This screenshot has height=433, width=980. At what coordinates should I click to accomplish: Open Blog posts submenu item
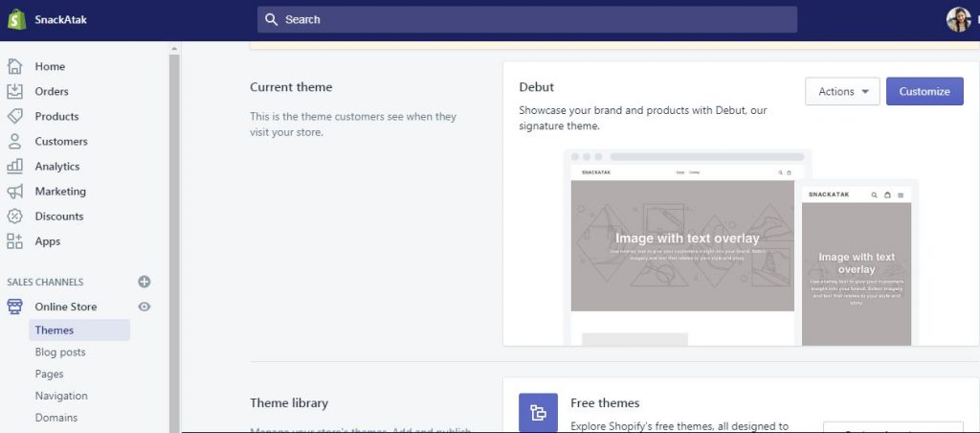[x=60, y=353]
